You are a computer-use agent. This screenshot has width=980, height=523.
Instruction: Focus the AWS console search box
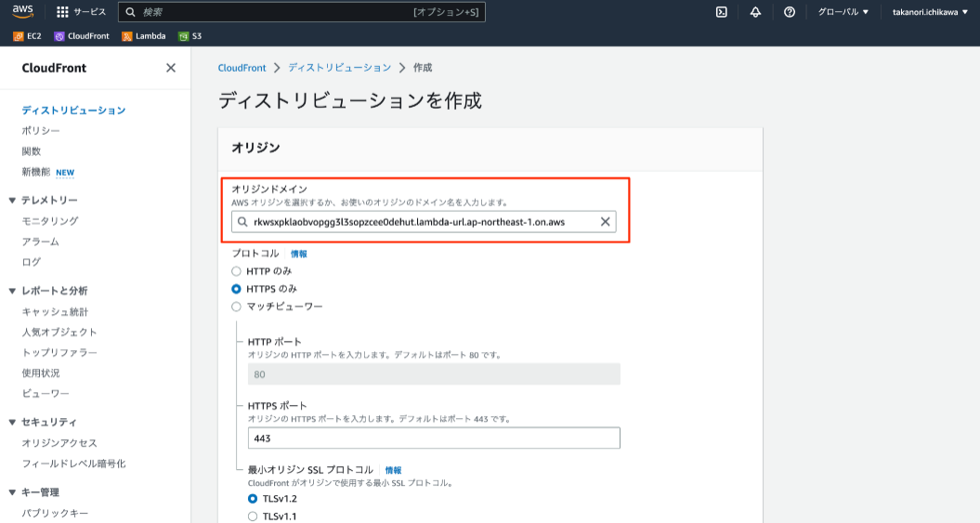tap(302, 12)
